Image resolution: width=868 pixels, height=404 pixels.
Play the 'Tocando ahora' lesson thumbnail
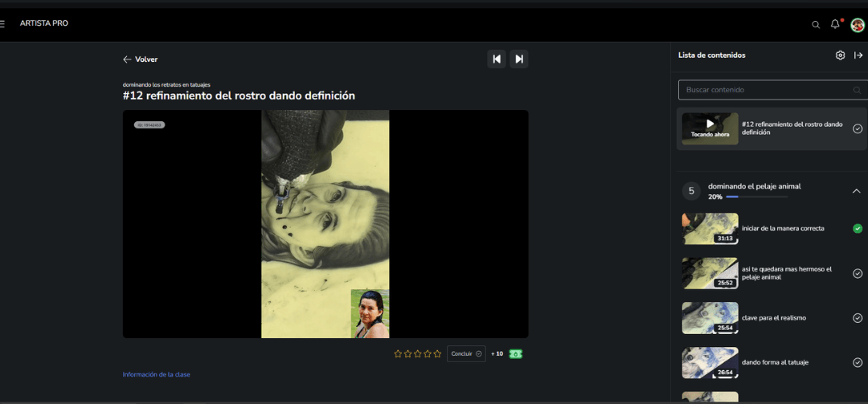[x=710, y=129]
